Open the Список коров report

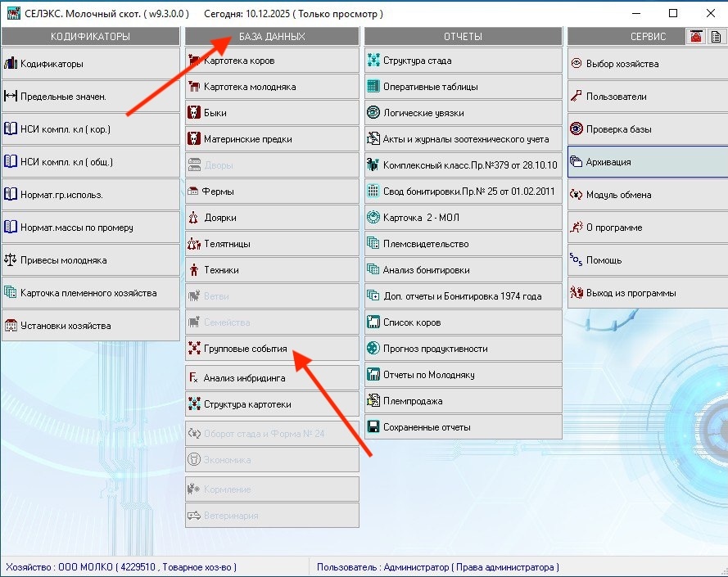pos(463,322)
